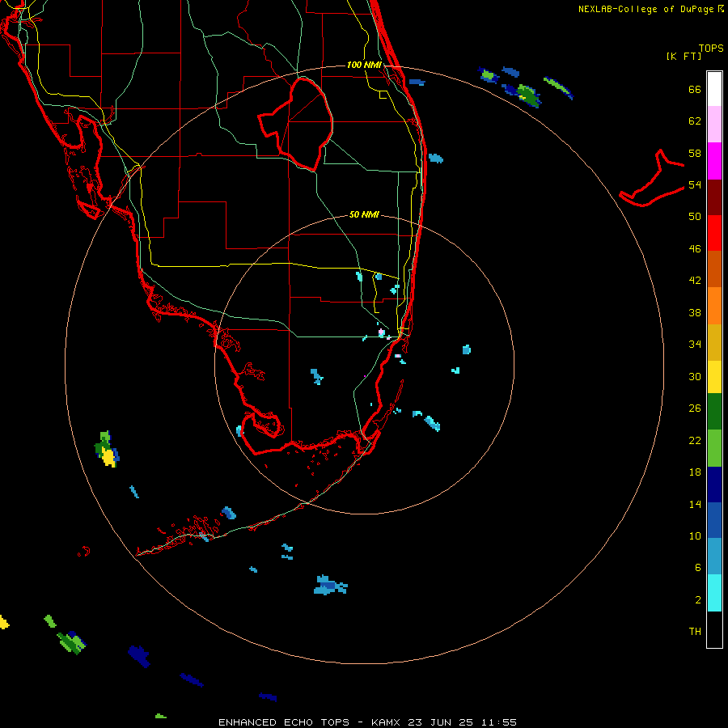Screen dimensions: 728x728
Task: Select the bright red legend swatch
Action: pyautogui.click(x=714, y=233)
